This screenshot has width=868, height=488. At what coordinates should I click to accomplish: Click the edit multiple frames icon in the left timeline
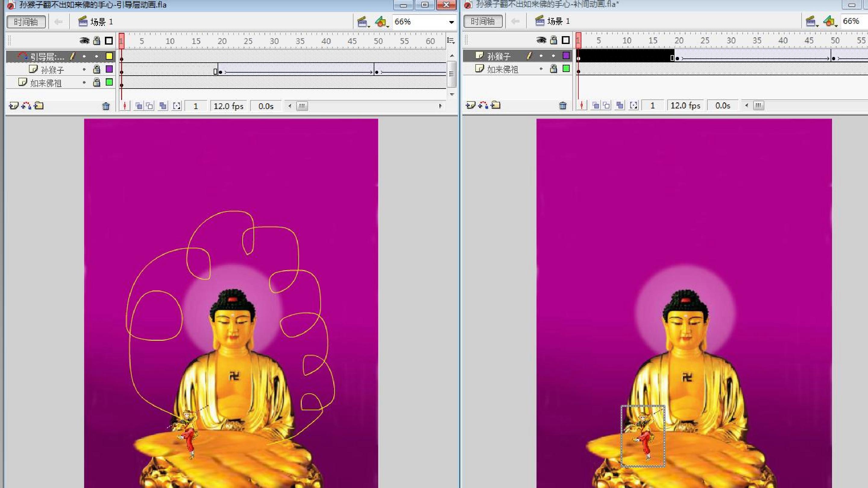coord(163,106)
